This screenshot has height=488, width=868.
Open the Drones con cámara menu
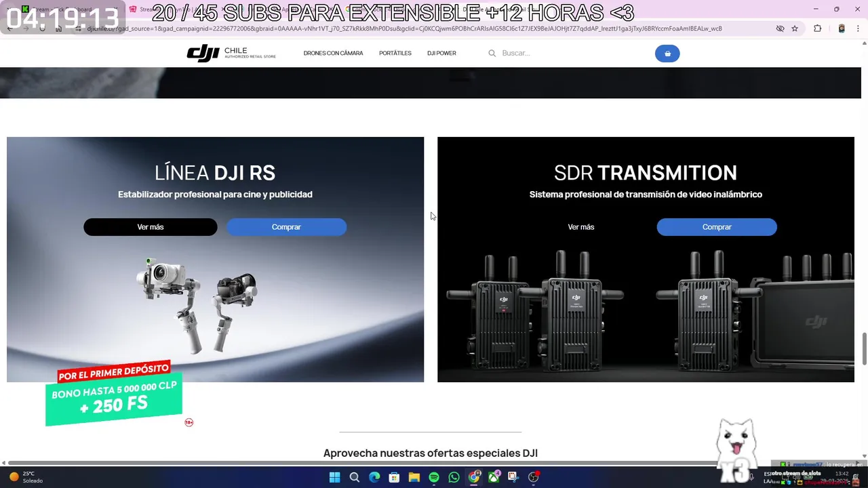[x=333, y=53]
